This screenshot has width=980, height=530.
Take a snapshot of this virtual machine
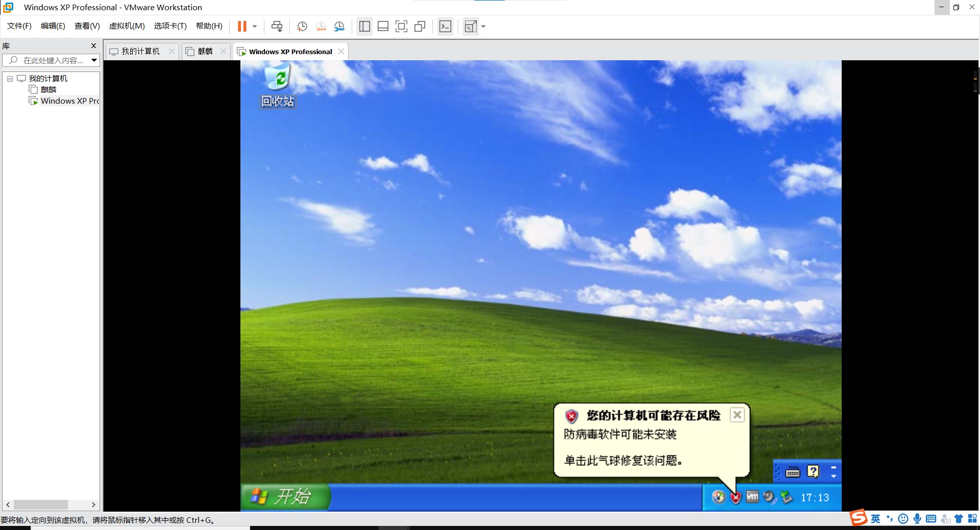(302, 26)
